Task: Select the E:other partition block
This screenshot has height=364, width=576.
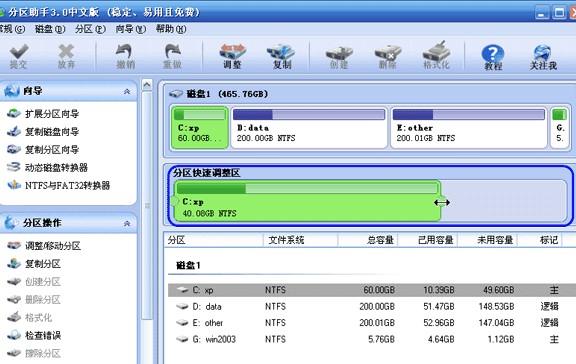Action: click(x=469, y=127)
